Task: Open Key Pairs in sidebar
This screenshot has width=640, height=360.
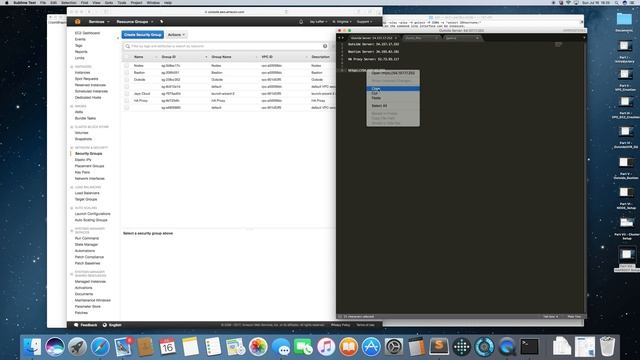Action: point(82,172)
